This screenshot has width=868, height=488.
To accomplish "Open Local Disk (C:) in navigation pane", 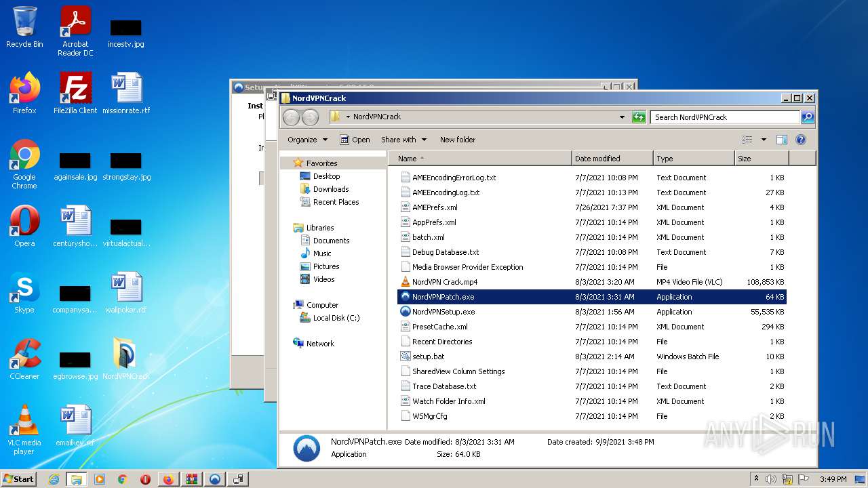I will pos(336,318).
